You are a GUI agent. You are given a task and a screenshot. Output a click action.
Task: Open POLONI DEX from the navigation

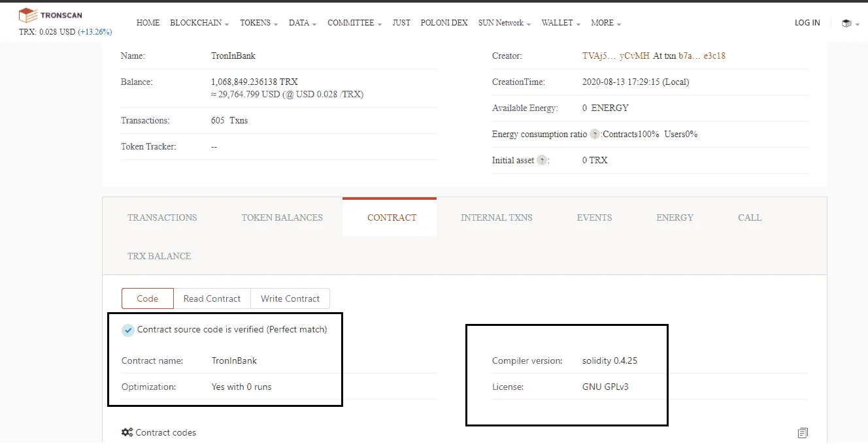click(x=444, y=23)
